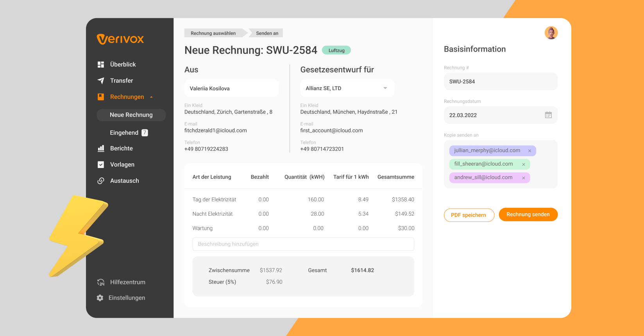Click the Überblick dashboard icon
644x336 pixels.
(101, 64)
